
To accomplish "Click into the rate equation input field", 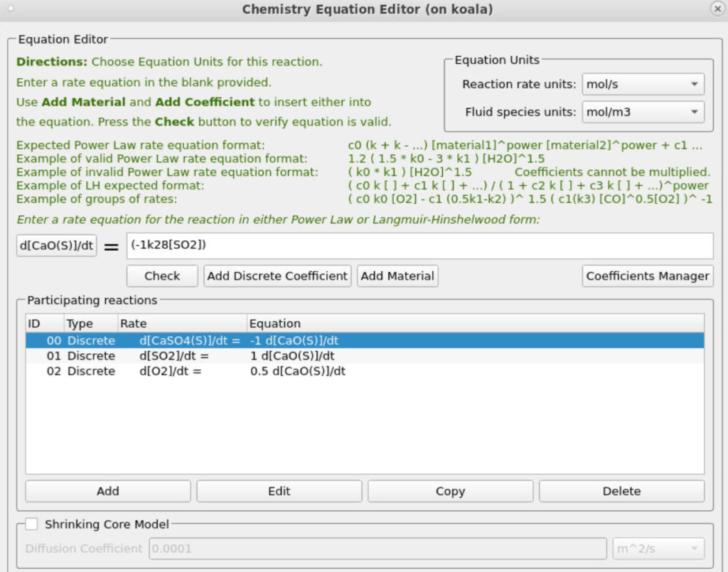I will [419, 247].
